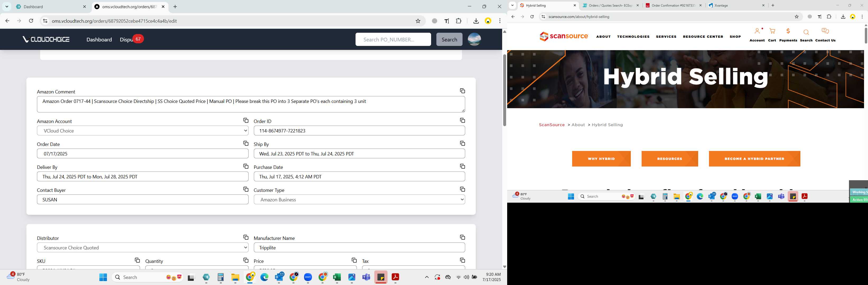
Task: Open the user profile avatar in CloudChoice
Action: [x=474, y=39]
